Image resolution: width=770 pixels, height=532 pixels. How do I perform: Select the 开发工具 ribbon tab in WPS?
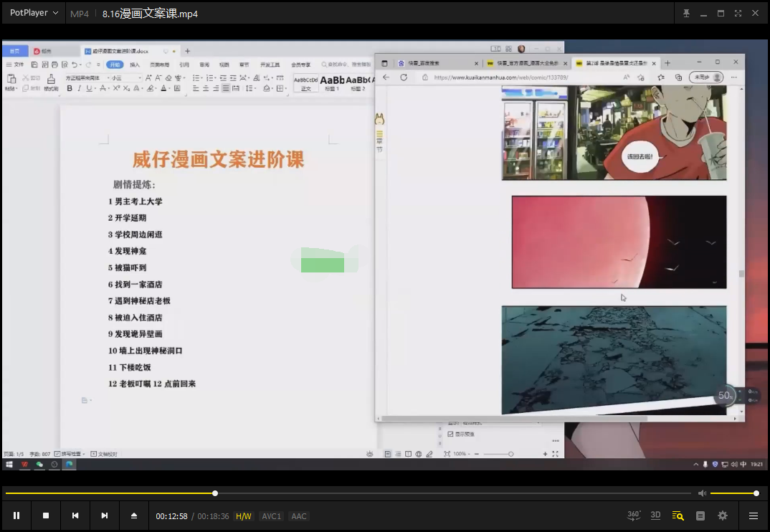[270, 65]
